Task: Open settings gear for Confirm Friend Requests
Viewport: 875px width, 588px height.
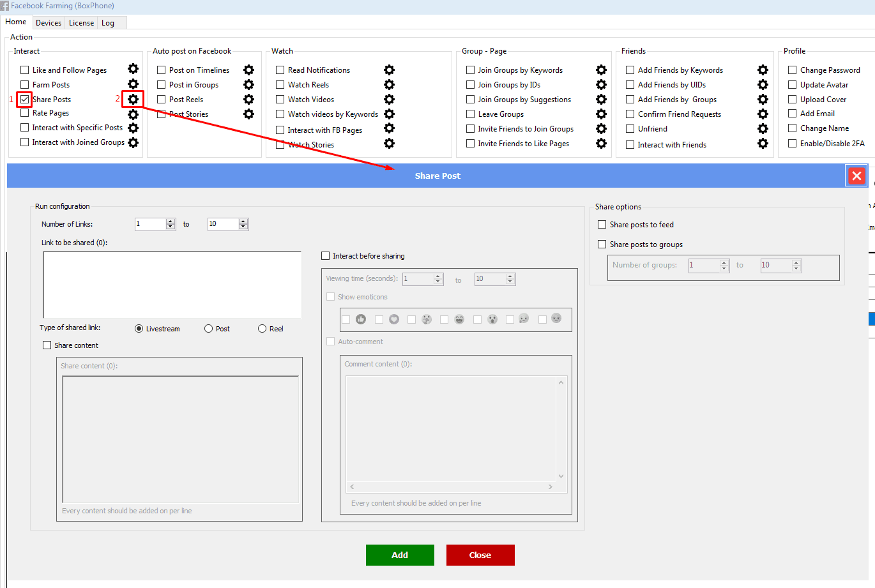Action: (x=763, y=114)
